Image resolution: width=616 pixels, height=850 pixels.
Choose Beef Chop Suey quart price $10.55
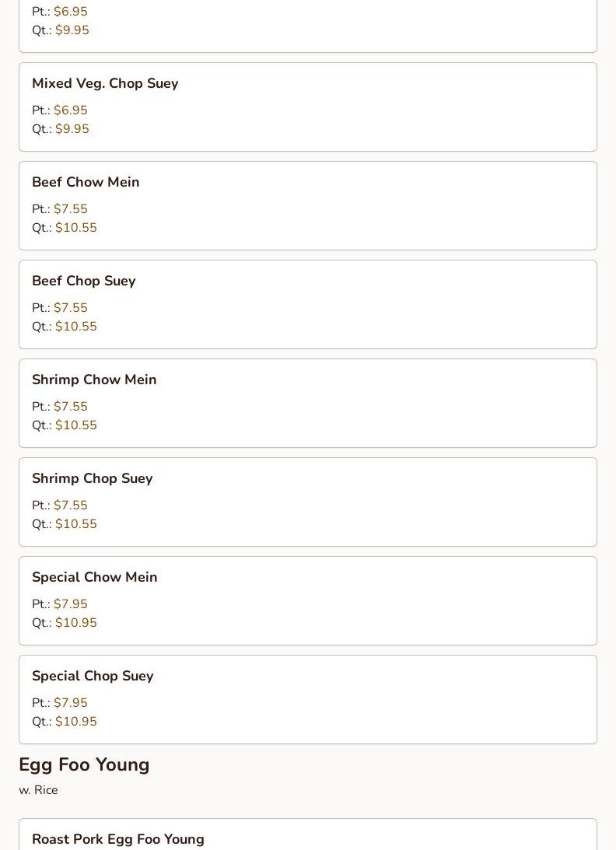[75, 327]
